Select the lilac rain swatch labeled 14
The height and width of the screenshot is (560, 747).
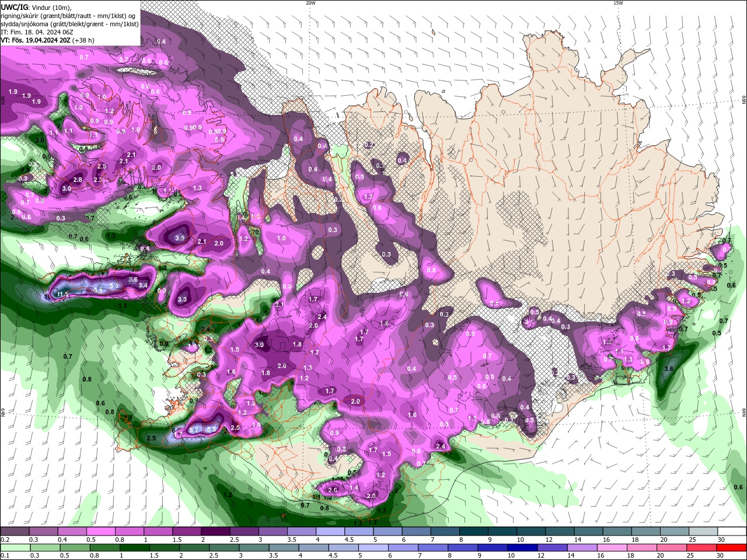pos(582,548)
